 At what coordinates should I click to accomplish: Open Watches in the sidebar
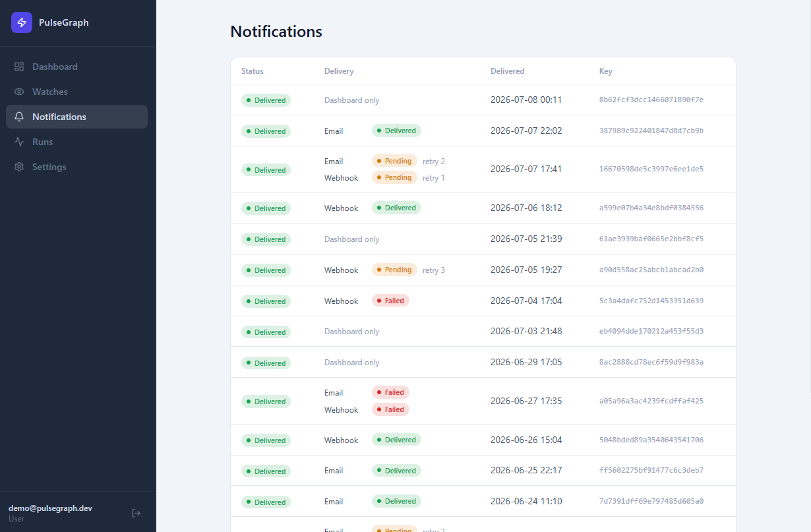pyautogui.click(x=76, y=92)
